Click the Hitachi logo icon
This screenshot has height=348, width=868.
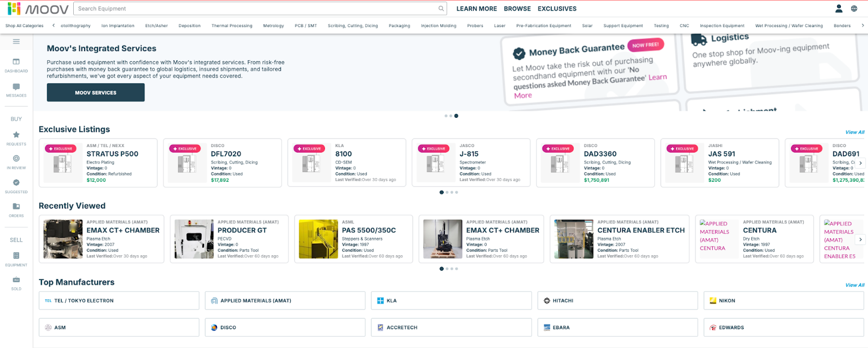coord(547,301)
